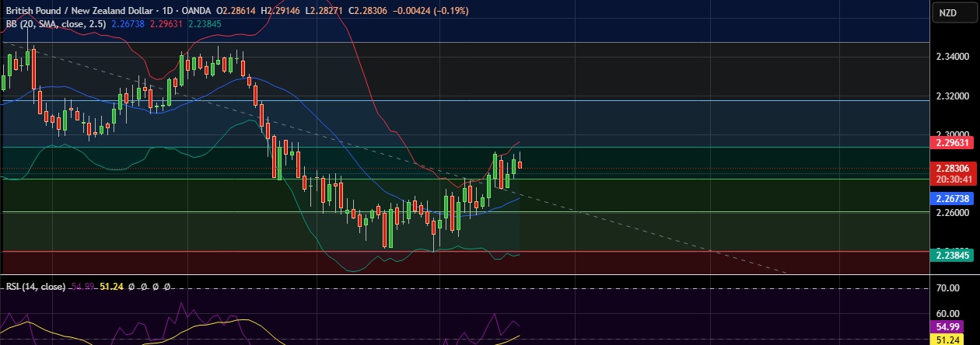
Task: Click the purple 54.99 RSI axis label
Action: point(947,327)
